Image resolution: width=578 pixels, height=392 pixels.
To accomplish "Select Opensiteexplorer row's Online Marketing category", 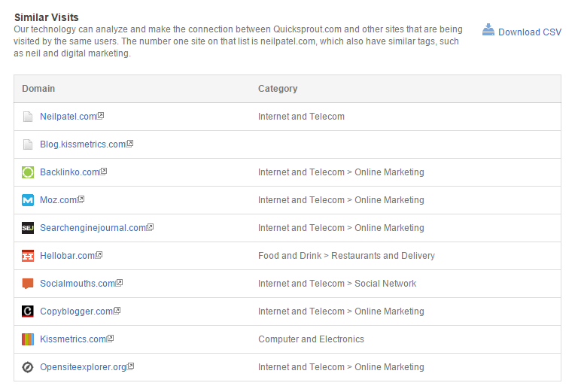I will coord(341,367).
